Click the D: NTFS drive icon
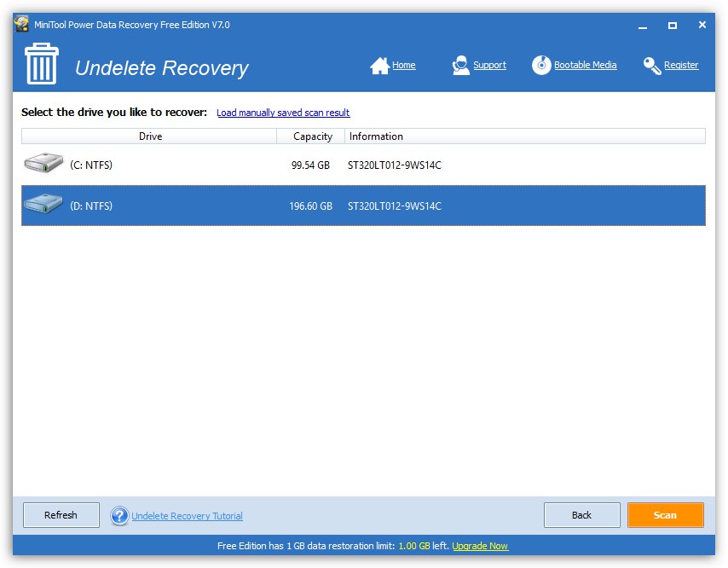 (43, 204)
